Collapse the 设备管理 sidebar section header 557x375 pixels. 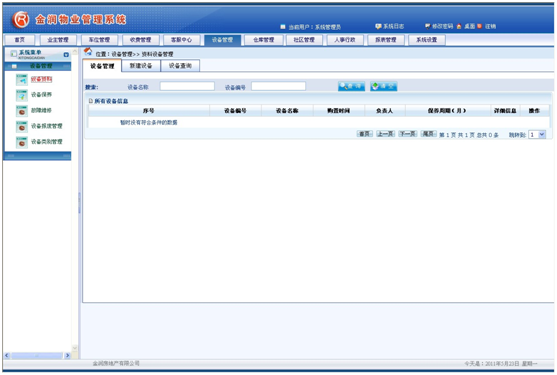[x=38, y=66]
